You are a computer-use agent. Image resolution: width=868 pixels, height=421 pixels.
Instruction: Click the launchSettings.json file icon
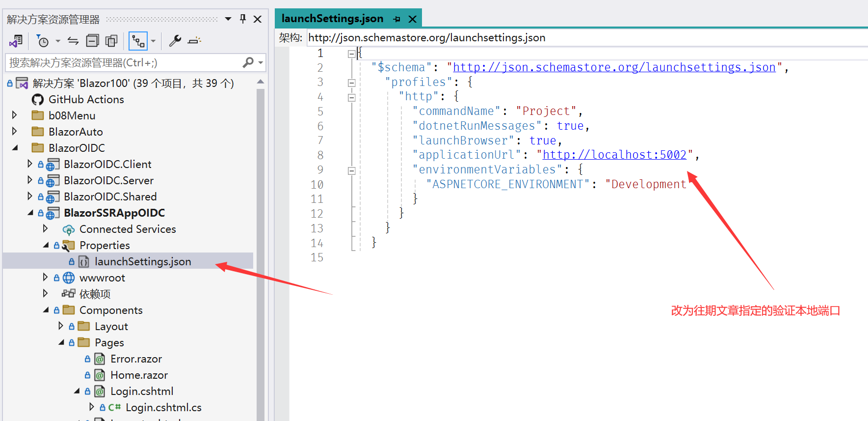coord(84,262)
